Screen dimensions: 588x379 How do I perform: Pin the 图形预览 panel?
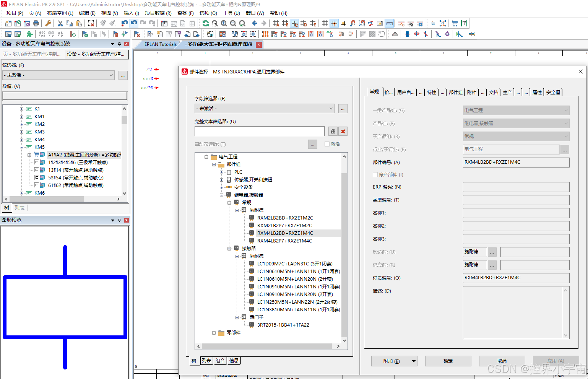pos(120,220)
